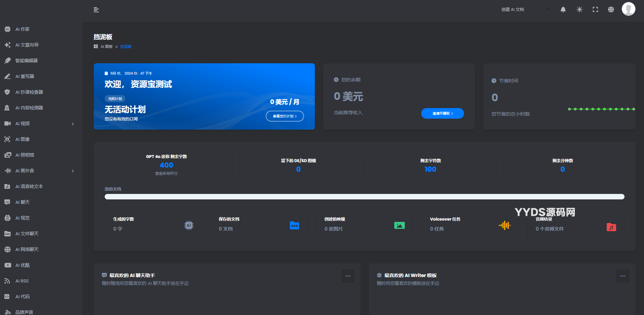Click the AI 面板 breadcrumb link
The width and height of the screenshot is (644, 315).
tap(106, 47)
